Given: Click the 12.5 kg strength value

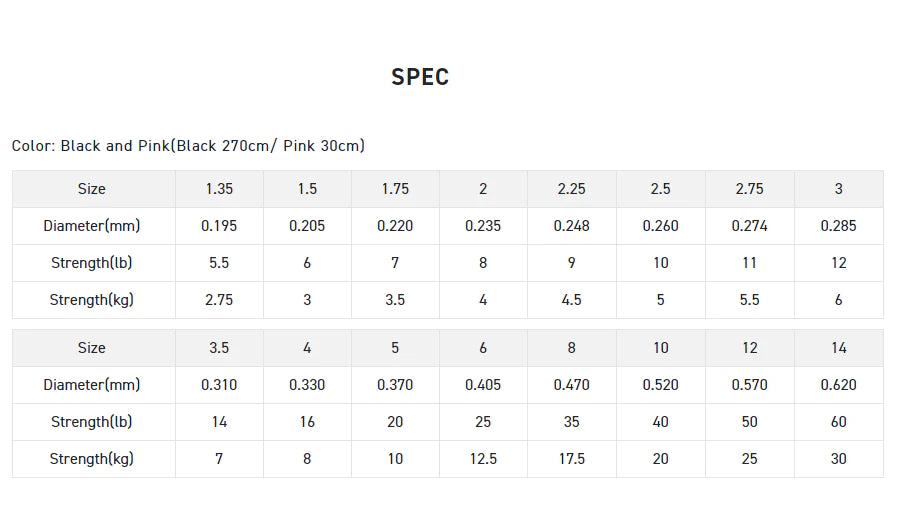Looking at the screenshot, I should click(483, 459).
